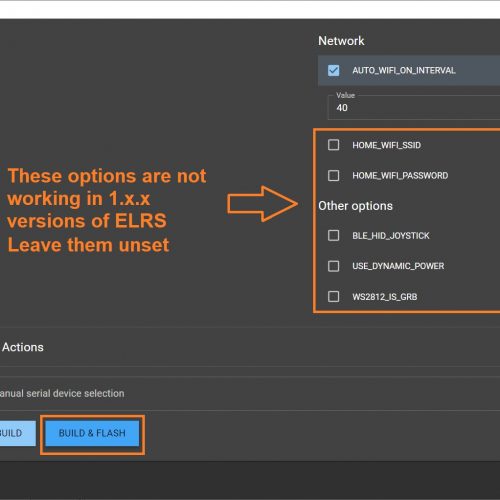
Task: Turn on the USE_DYNAMIC_POWER checkbox
Action: (333, 266)
